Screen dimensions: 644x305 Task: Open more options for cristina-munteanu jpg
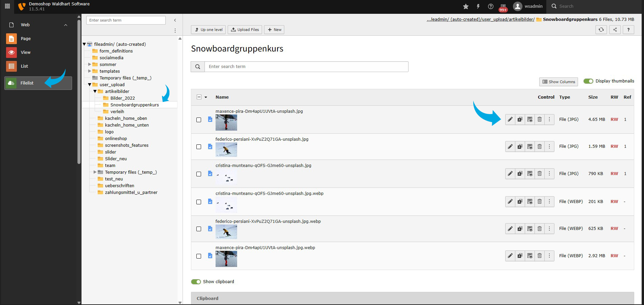click(x=549, y=174)
